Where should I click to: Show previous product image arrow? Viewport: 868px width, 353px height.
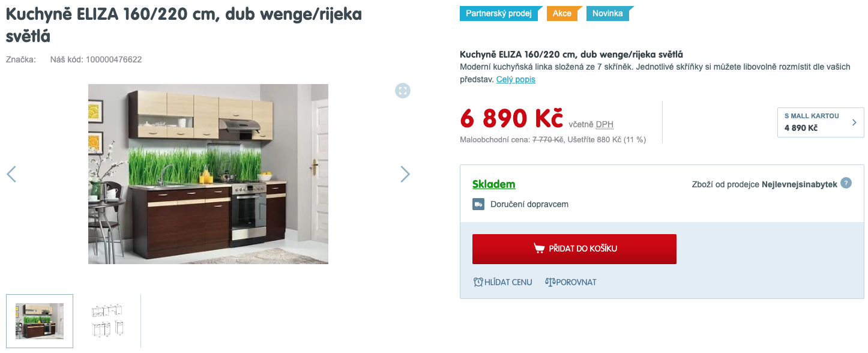tap(11, 174)
